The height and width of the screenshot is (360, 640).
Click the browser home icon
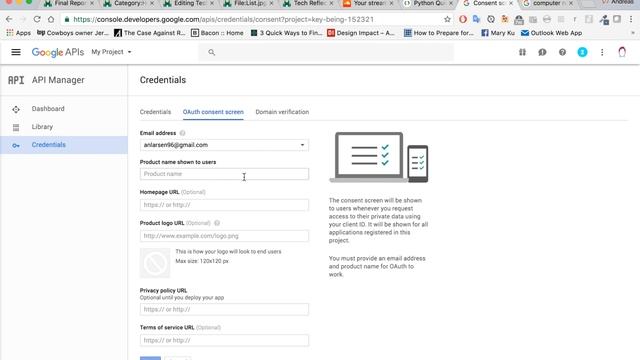(x=51, y=19)
